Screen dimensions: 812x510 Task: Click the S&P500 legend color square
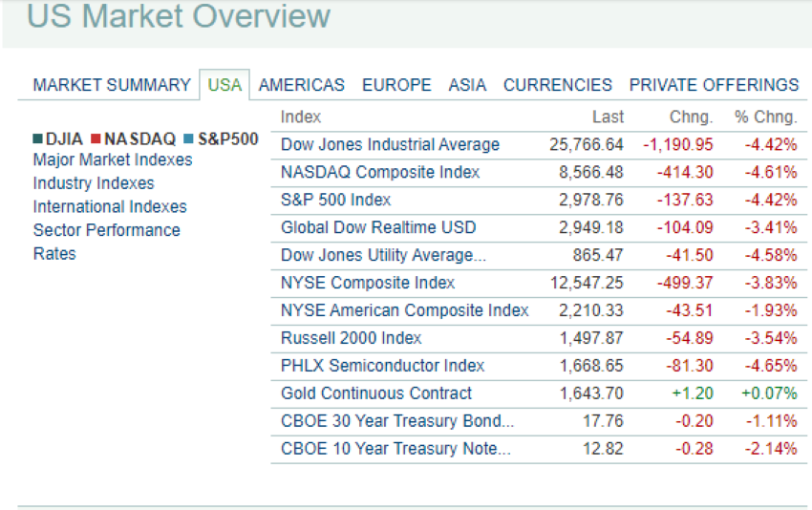coord(188,139)
